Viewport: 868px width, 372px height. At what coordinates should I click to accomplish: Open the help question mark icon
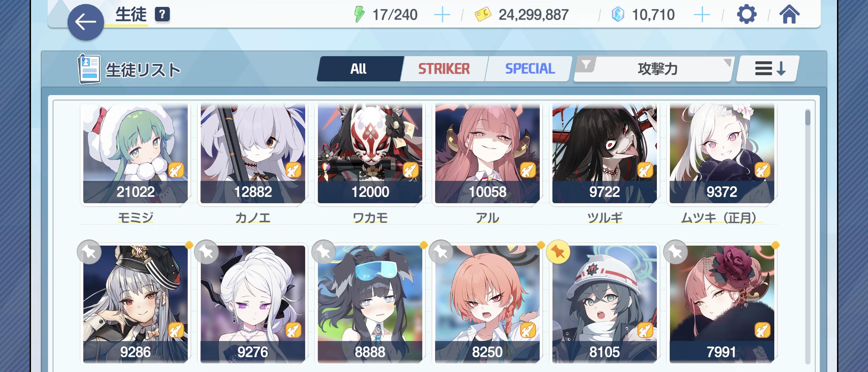pyautogui.click(x=162, y=14)
